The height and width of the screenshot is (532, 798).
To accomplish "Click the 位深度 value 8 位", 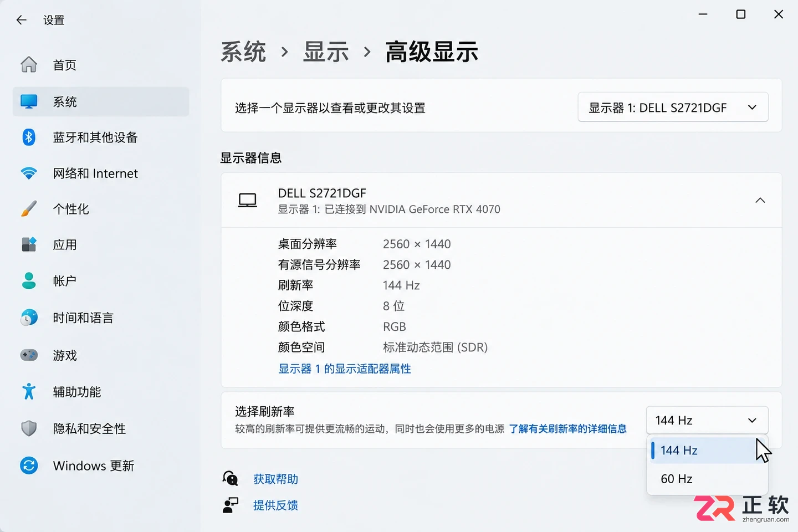I will [x=394, y=306].
